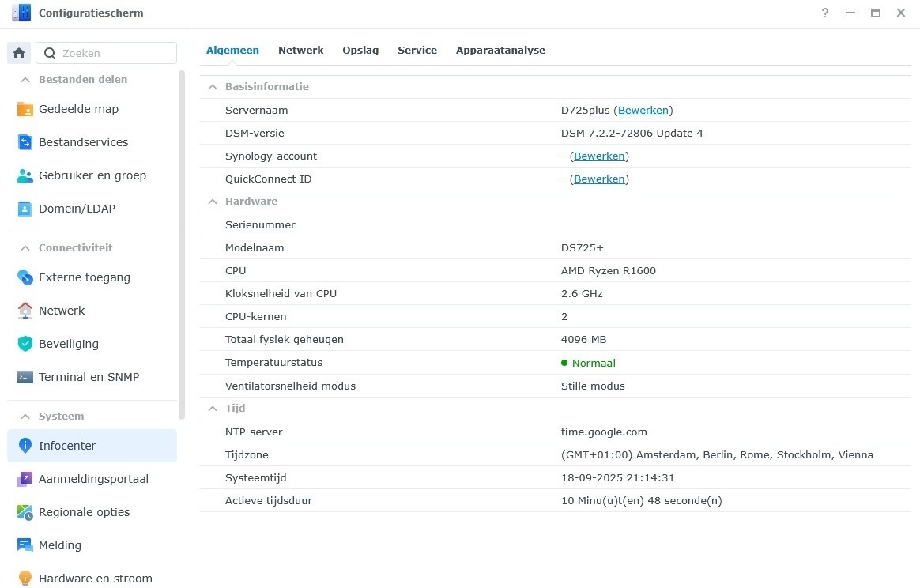Select Hardware en stroom bulb icon
The image size is (920, 588).
(25, 578)
